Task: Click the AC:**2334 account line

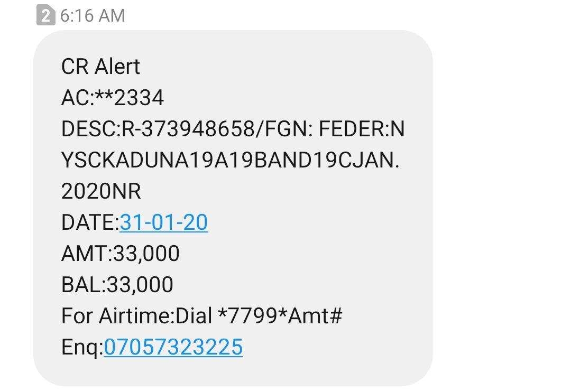Action: coord(113,98)
